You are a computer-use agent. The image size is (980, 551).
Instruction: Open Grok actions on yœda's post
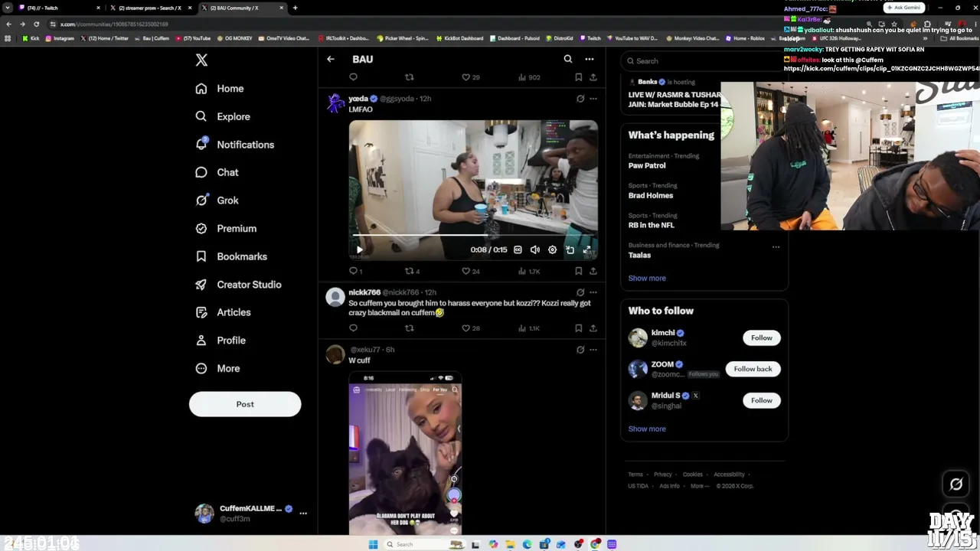point(580,99)
